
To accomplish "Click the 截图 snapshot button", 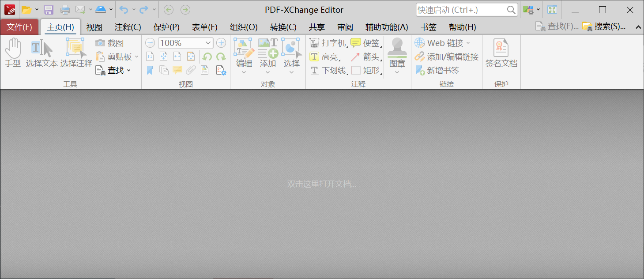I will (x=110, y=43).
